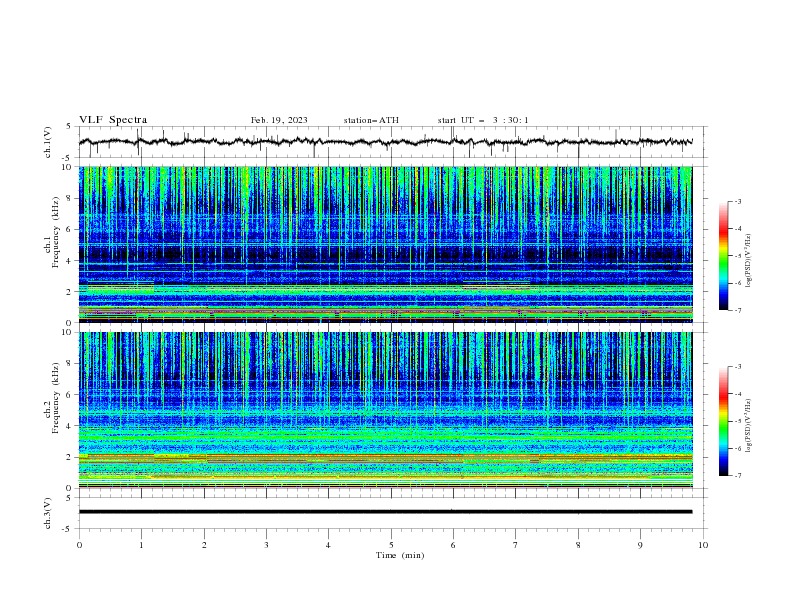Click time axis tick label "9"
This screenshot has width=792, height=612.
click(x=640, y=545)
